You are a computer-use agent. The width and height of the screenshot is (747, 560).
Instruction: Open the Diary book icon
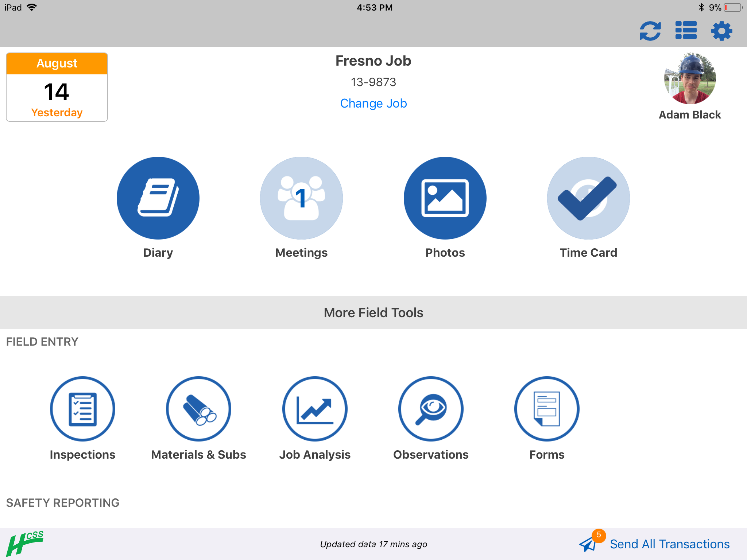(x=158, y=198)
